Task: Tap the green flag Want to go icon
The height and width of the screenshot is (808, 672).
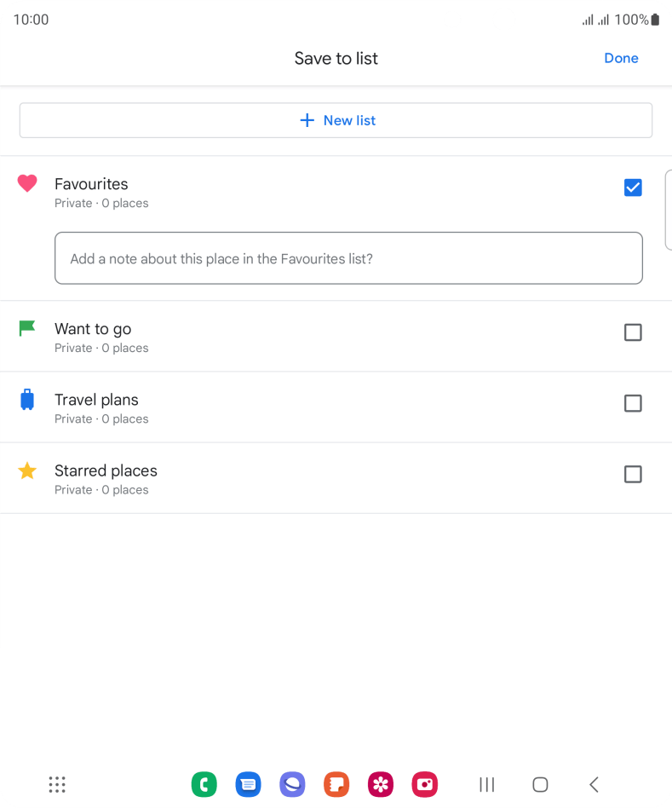Action: [26, 328]
